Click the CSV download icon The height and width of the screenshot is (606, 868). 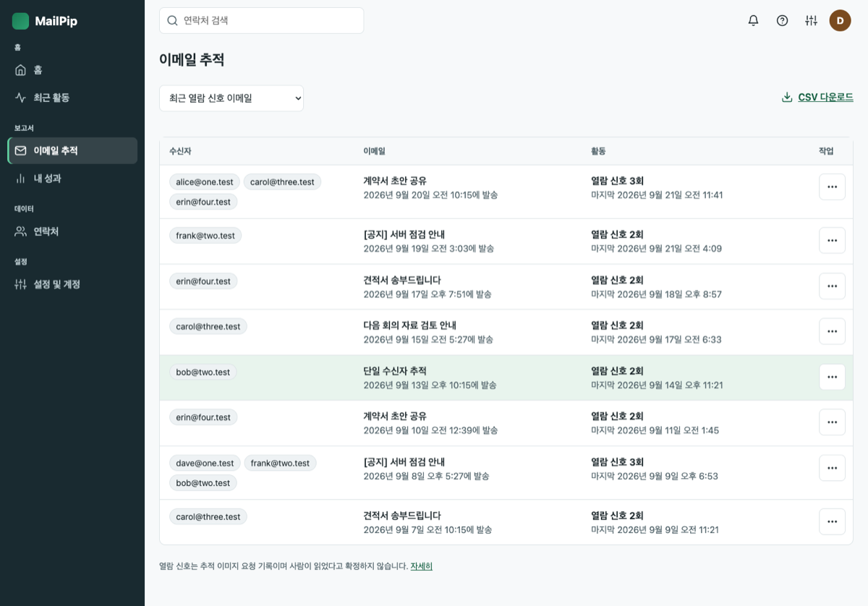[787, 98]
